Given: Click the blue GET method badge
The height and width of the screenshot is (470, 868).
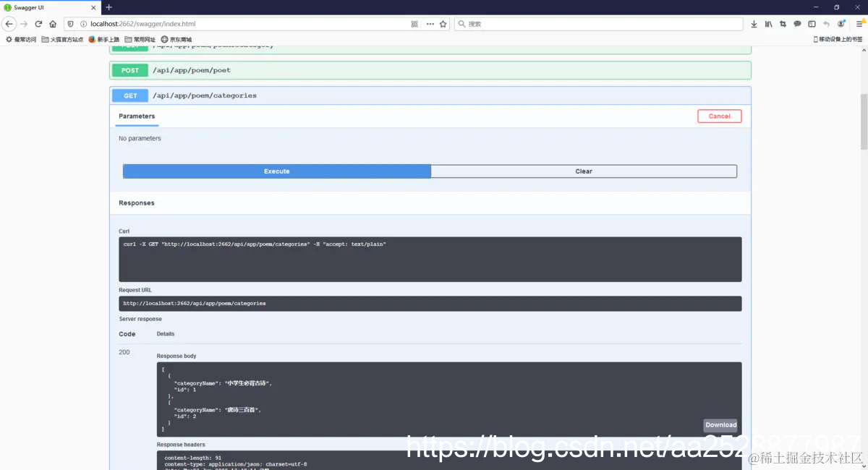Looking at the screenshot, I should click(130, 95).
